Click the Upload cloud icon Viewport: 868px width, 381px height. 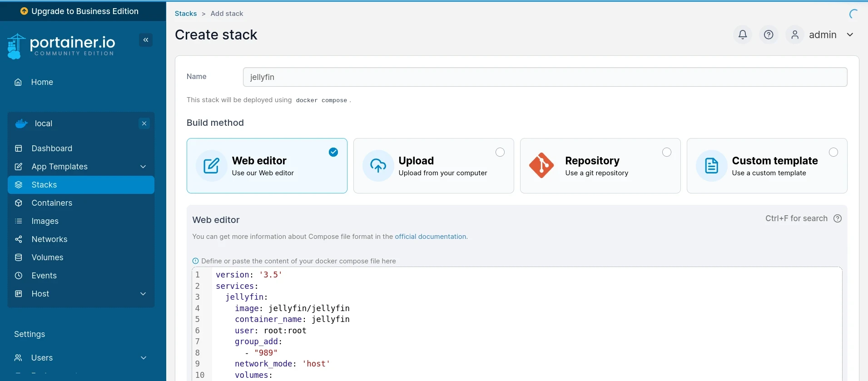(378, 165)
